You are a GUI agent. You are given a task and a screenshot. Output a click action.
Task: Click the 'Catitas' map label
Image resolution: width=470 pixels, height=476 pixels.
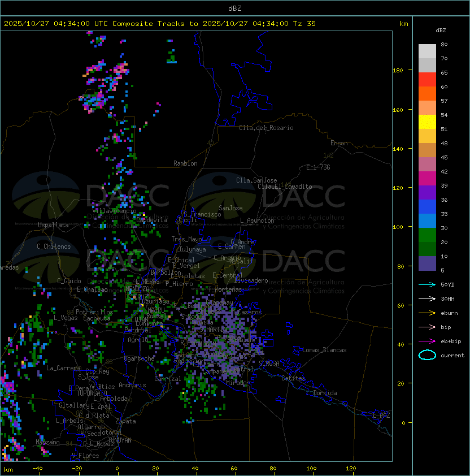coord(293,378)
